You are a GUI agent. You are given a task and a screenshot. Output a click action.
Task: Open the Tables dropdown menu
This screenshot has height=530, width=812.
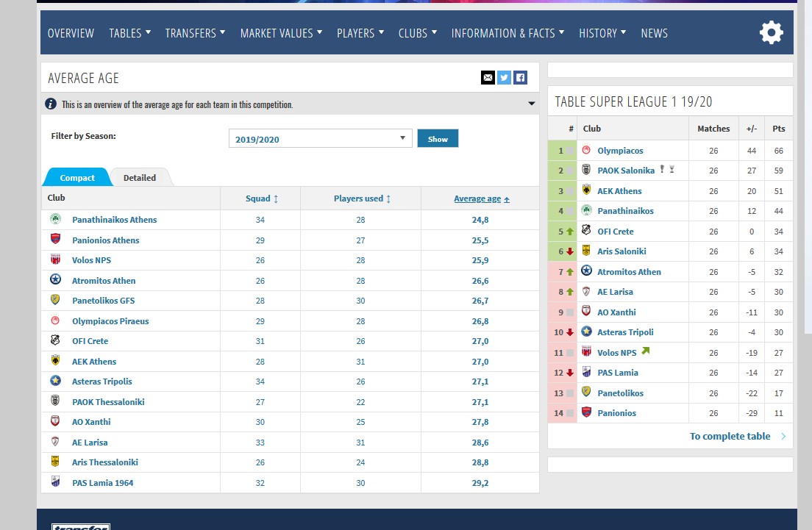tap(130, 33)
